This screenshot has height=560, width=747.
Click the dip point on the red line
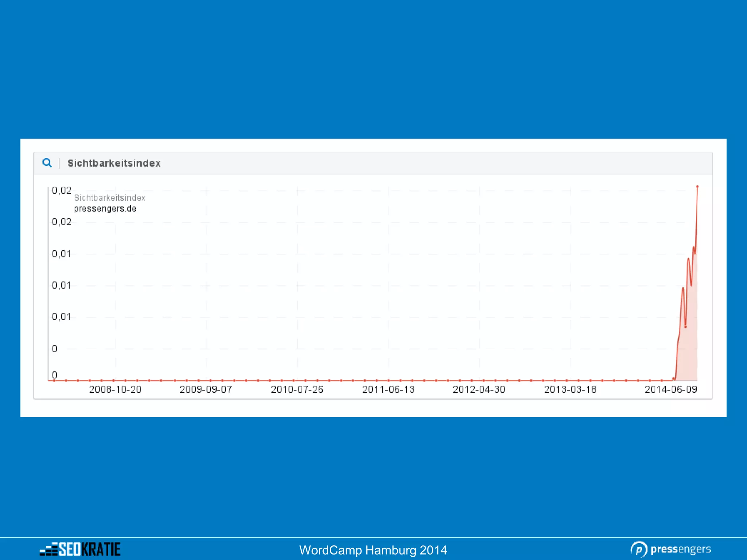pyautogui.click(x=685, y=327)
